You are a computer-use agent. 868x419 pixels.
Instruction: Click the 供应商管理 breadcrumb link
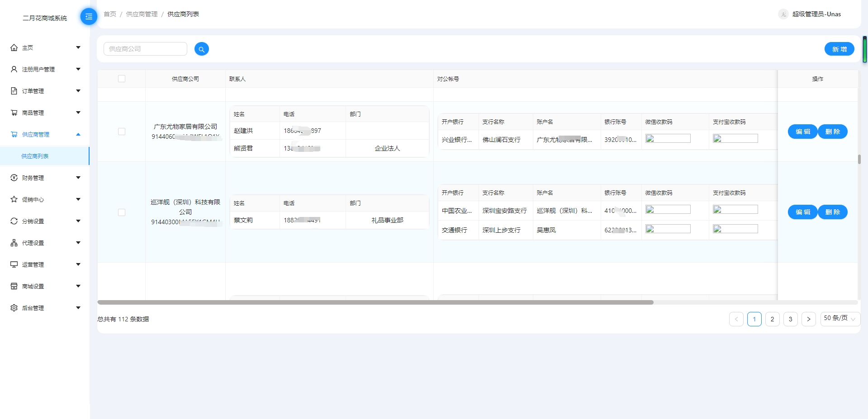(x=142, y=14)
